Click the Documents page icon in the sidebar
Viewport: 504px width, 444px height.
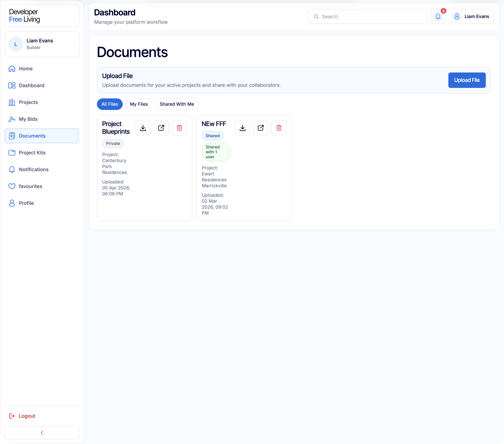click(12, 136)
